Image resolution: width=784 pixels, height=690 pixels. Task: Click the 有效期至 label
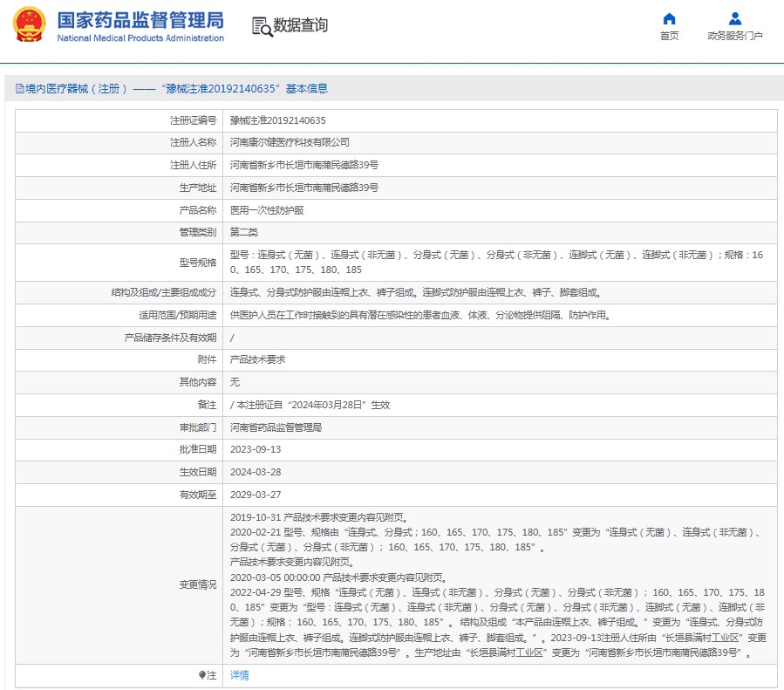[x=197, y=495]
